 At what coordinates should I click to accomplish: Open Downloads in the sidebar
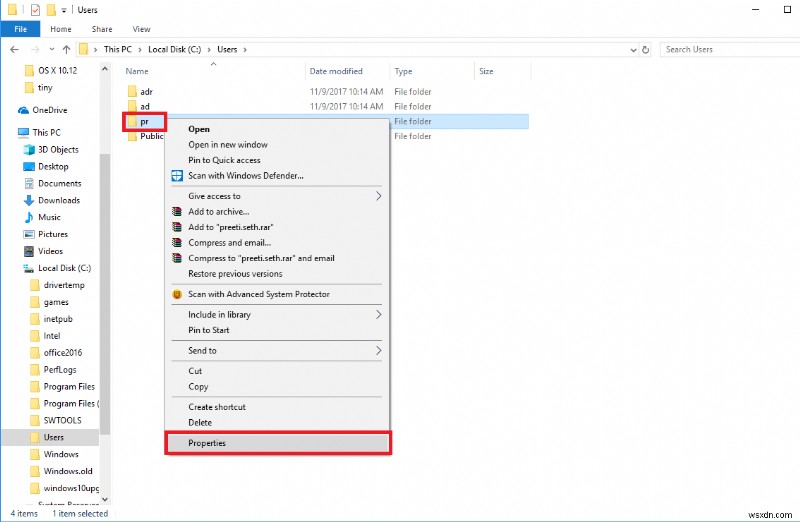(59, 200)
